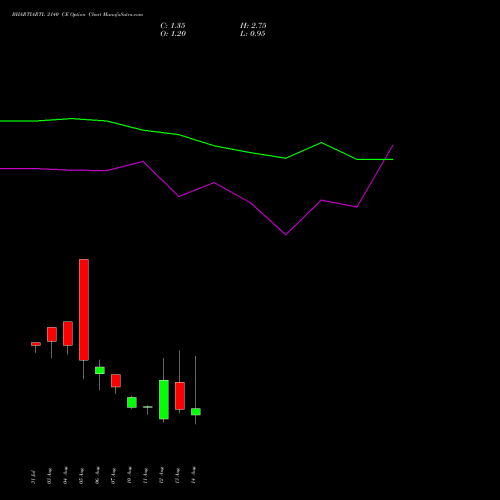Click the '12 Aug' date axis label
The height and width of the screenshot is (500, 500).
[x=161, y=475]
